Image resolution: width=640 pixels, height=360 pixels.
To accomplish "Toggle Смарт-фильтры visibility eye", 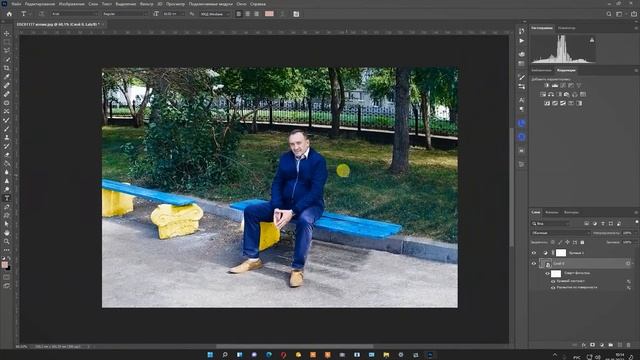I will (x=547, y=273).
